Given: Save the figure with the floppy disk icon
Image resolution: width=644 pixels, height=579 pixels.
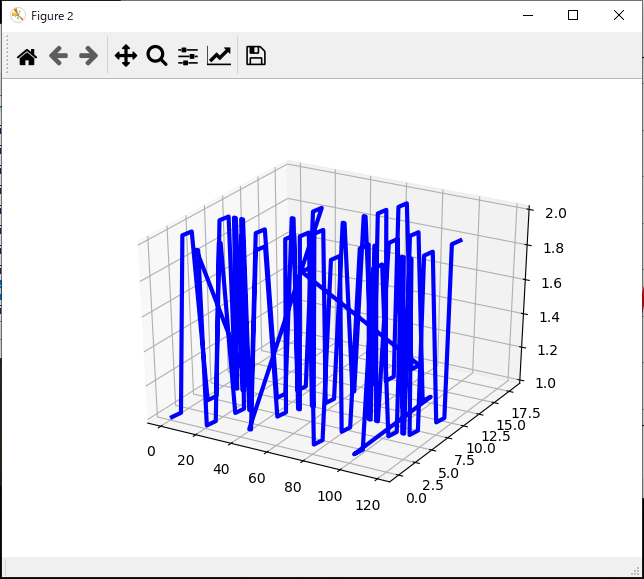Looking at the screenshot, I should click(x=255, y=56).
